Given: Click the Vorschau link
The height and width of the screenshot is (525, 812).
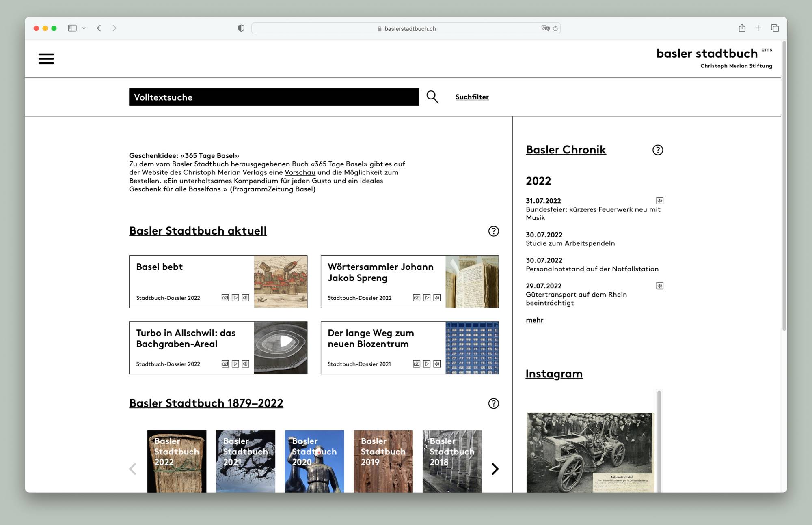Looking at the screenshot, I should (300, 172).
